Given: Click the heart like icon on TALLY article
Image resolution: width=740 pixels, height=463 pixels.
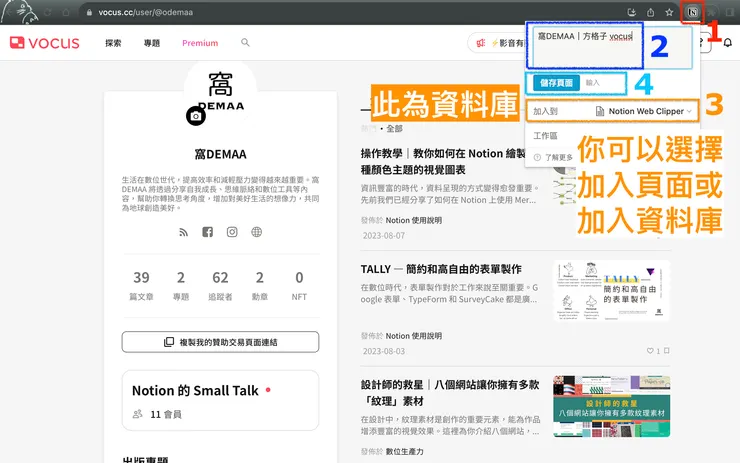Looking at the screenshot, I should click(650, 351).
